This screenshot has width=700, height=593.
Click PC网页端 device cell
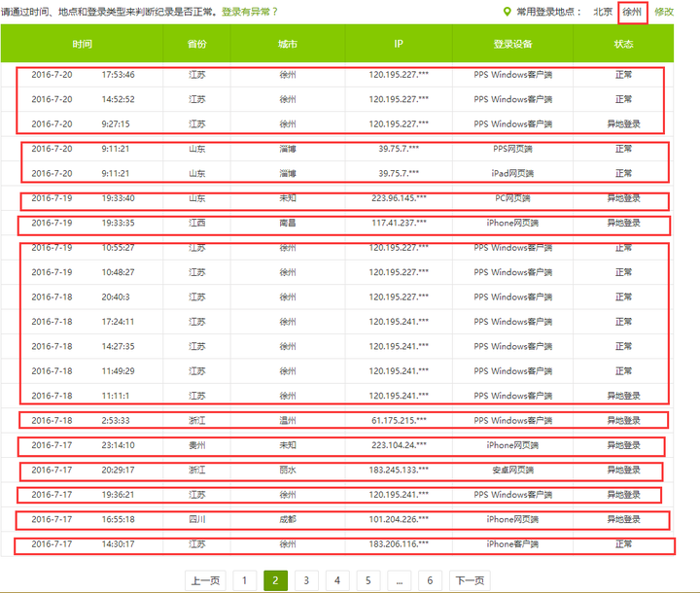[512, 197]
